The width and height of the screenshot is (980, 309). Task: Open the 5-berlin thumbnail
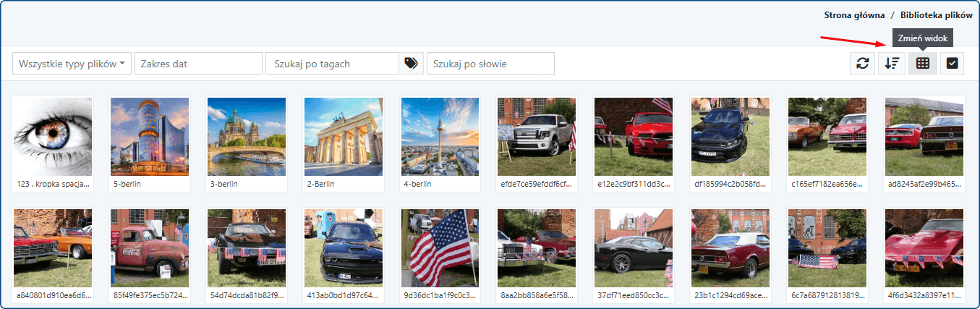[150, 137]
